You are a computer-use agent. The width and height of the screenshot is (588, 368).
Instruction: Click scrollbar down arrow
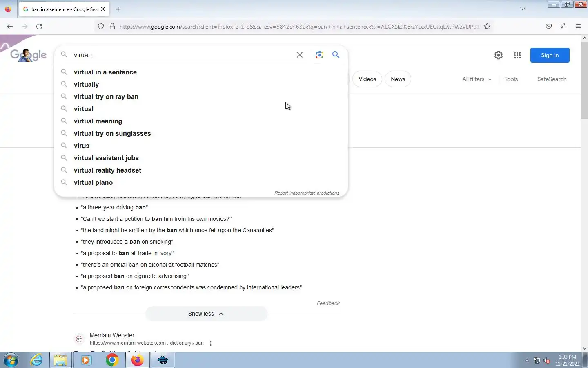click(584, 348)
